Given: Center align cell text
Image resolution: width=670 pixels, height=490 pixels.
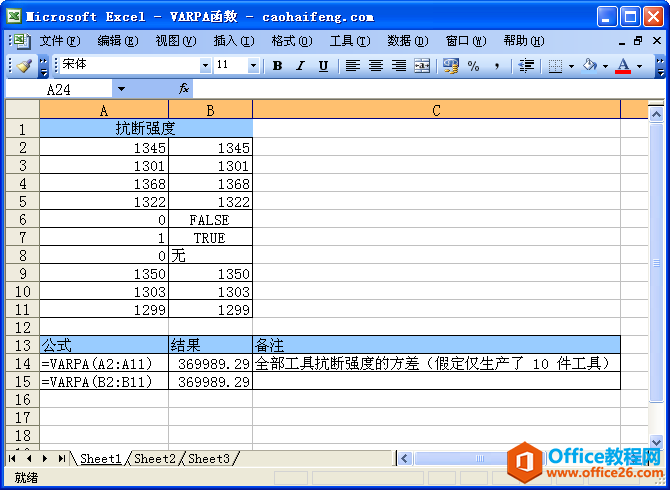Looking at the screenshot, I should pyautogui.click(x=376, y=66).
